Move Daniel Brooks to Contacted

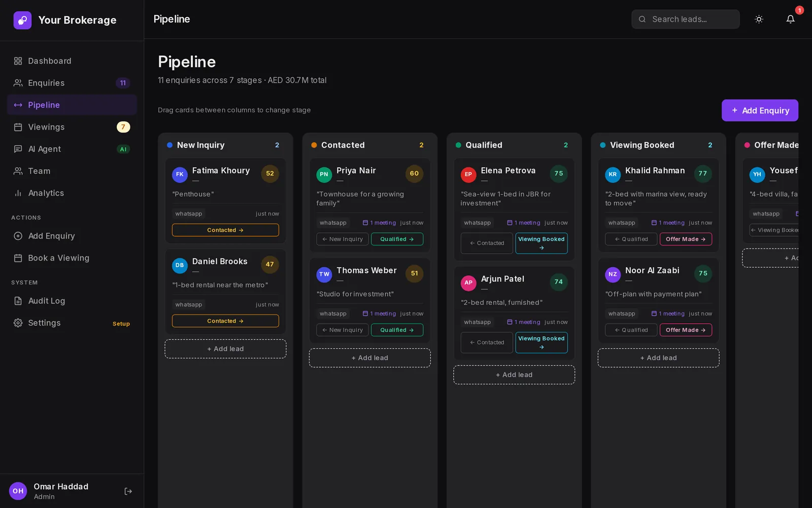225,321
